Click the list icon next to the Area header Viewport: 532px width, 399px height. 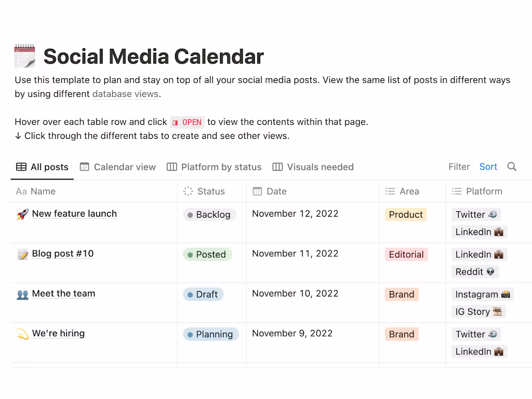390,191
